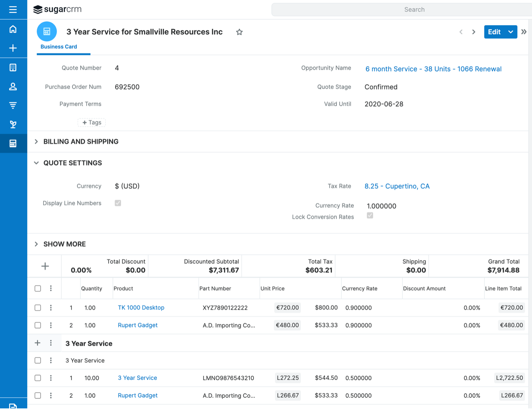Open the 6 month Service opportunity link
This screenshot has height=411, width=532.
(x=433, y=69)
